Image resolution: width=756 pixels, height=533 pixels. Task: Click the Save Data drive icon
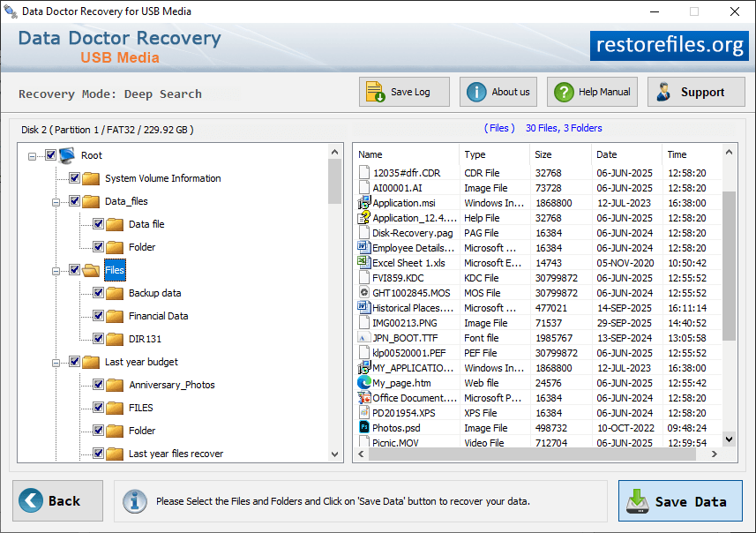638,501
